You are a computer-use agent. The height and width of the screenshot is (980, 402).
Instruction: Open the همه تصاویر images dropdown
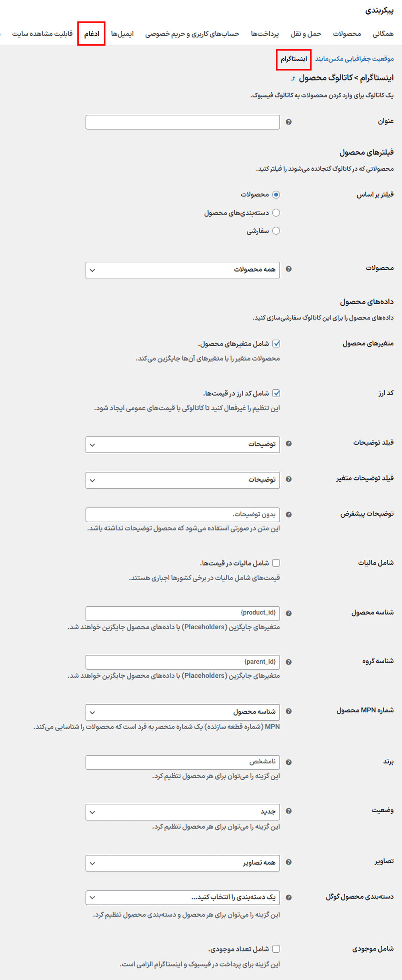(x=183, y=863)
